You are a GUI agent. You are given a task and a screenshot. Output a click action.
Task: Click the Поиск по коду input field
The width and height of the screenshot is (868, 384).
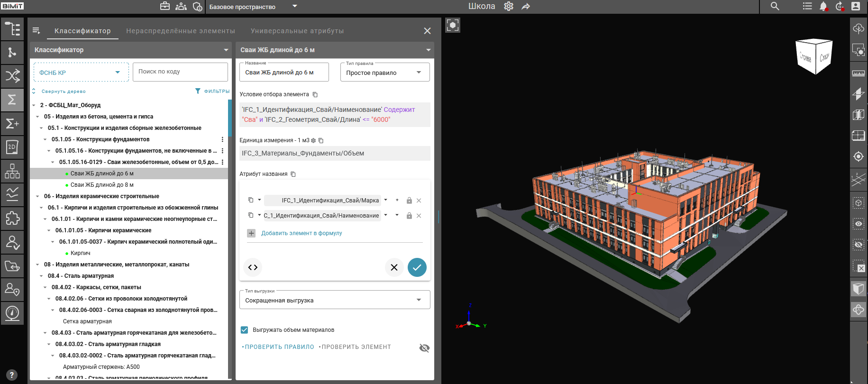180,72
